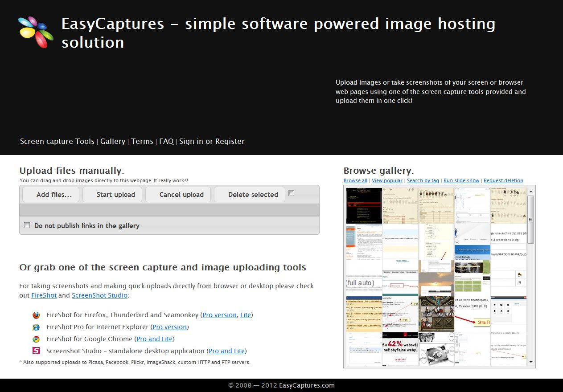
Task: Open the 42% webpage thumbnail in gallery
Action: coord(400,349)
